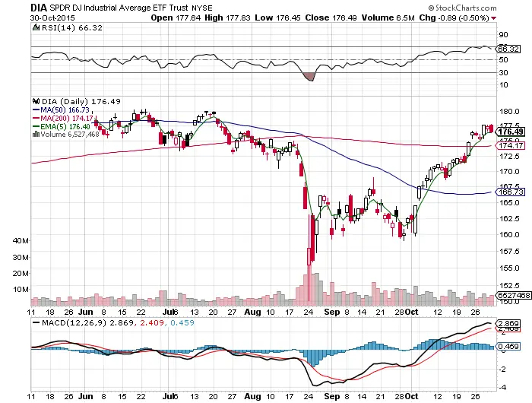Click the copyright symbol before StockCharts.com
The height and width of the screenshot is (403, 532).
click(x=431, y=8)
